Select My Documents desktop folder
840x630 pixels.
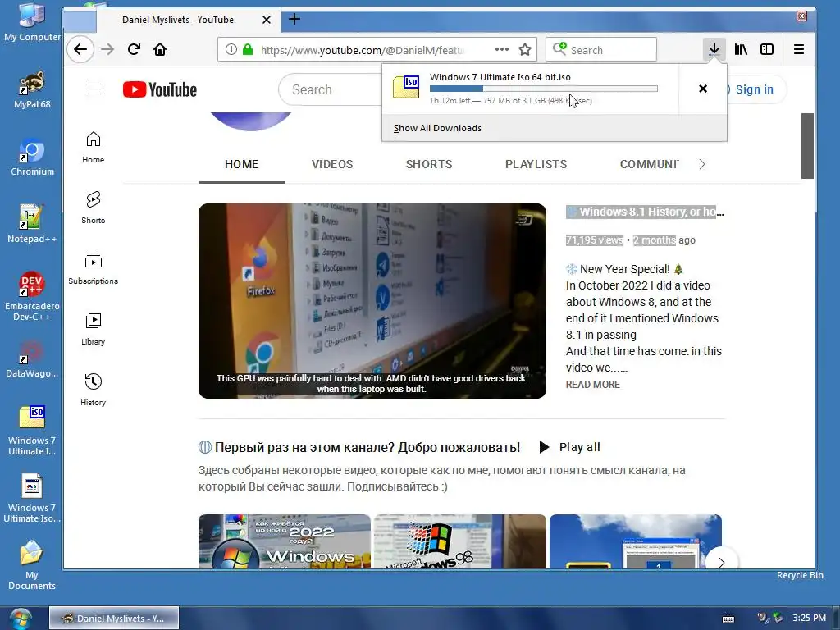point(32,565)
